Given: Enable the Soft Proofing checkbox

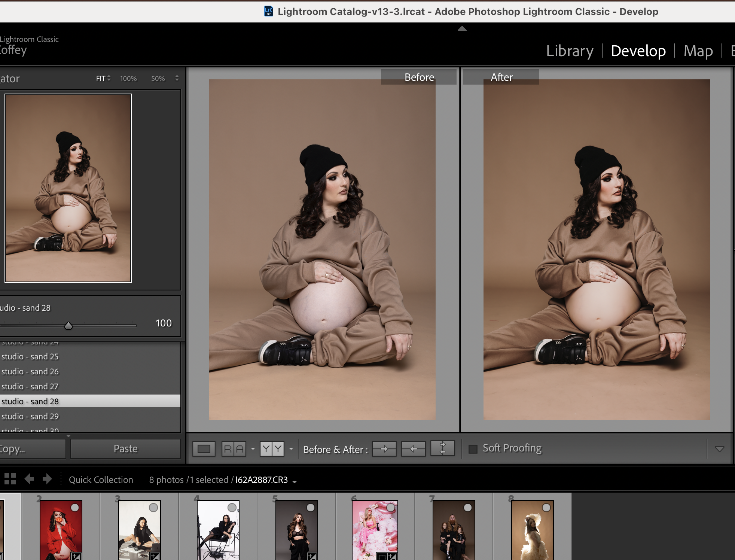Looking at the screenshot, I should tap(473, 449).
